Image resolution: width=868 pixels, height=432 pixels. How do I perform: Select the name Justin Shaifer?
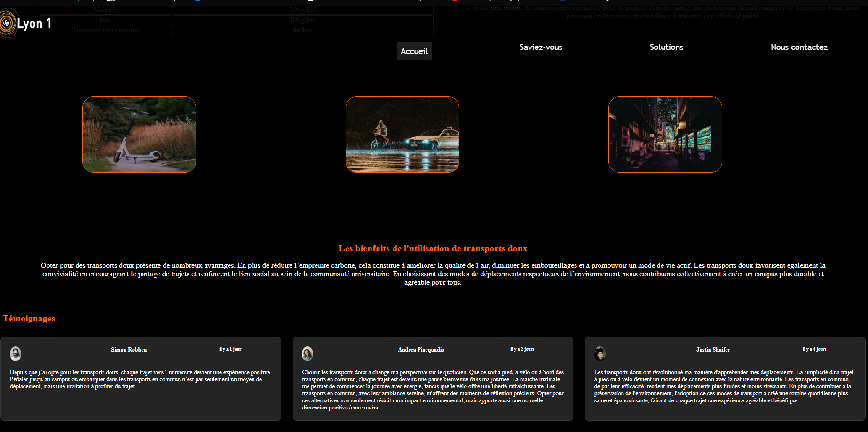point(713,350)
